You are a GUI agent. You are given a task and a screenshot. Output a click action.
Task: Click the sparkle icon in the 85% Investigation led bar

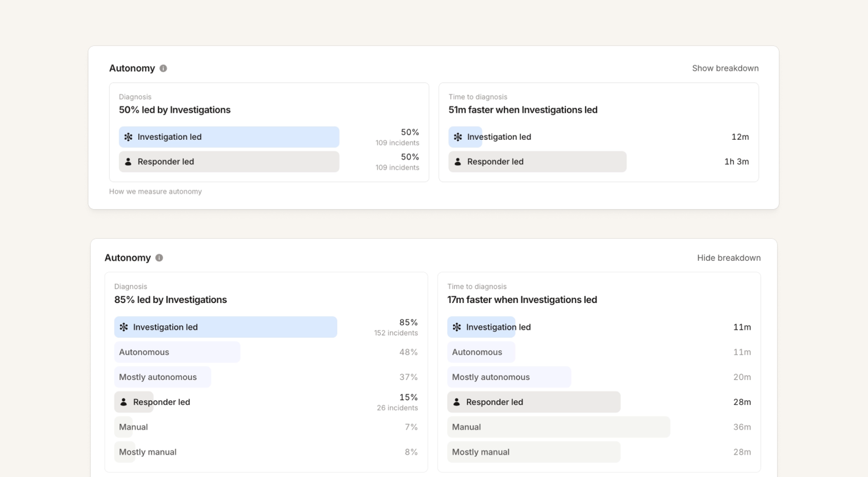pyautogui.click(x=124, y=327)
